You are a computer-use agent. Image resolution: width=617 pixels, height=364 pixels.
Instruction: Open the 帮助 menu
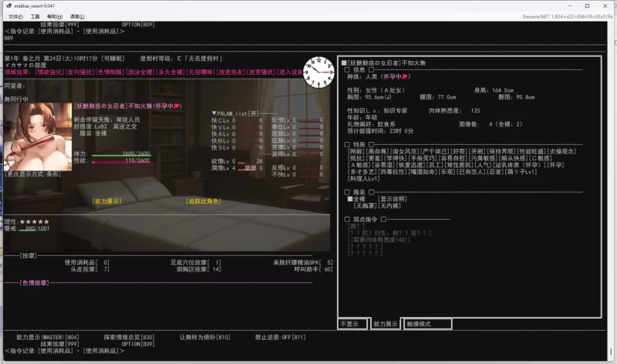(54, 15)
